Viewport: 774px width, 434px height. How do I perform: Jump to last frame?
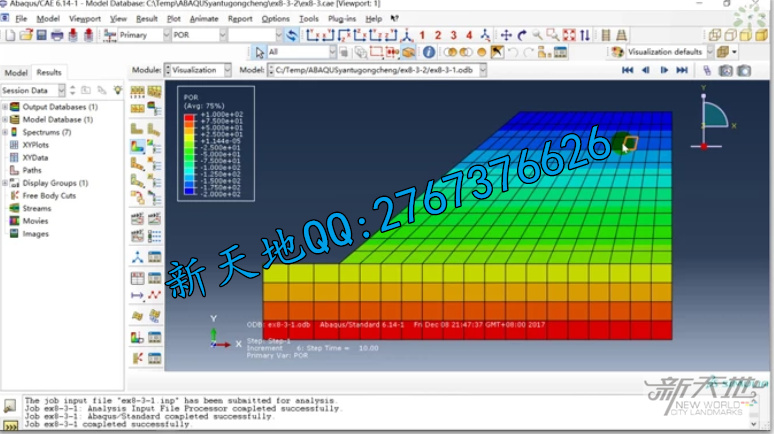click(x=682, y=70)
